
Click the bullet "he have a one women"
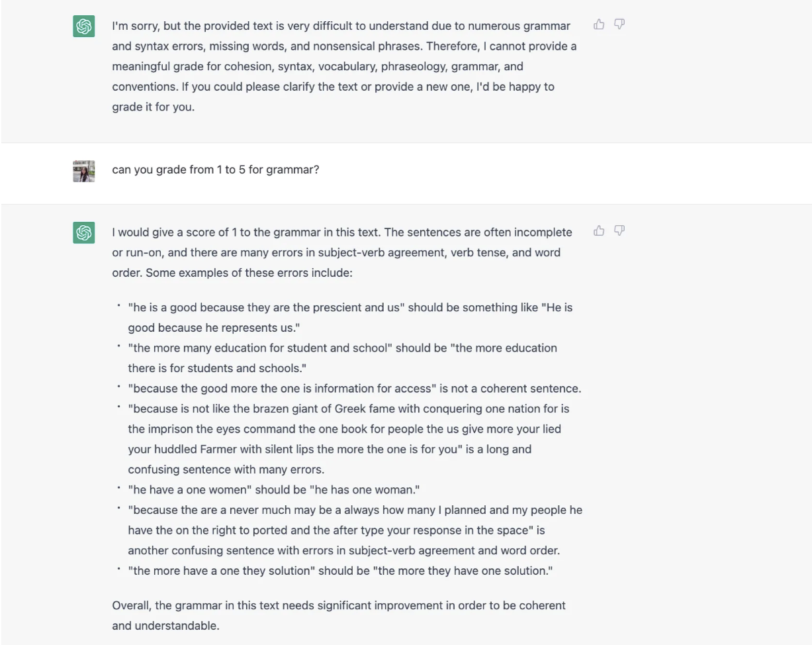tap(273, 490)
